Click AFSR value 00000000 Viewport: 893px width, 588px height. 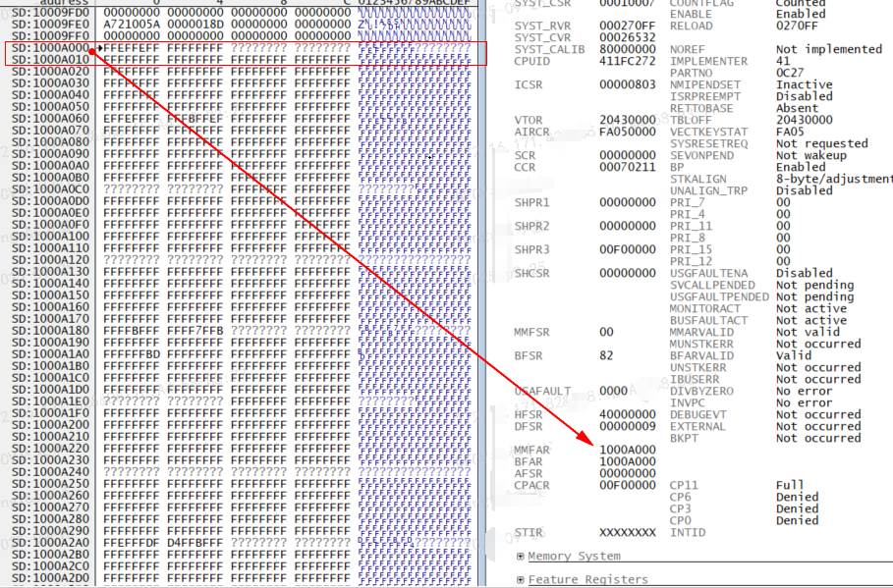(628, 473)
